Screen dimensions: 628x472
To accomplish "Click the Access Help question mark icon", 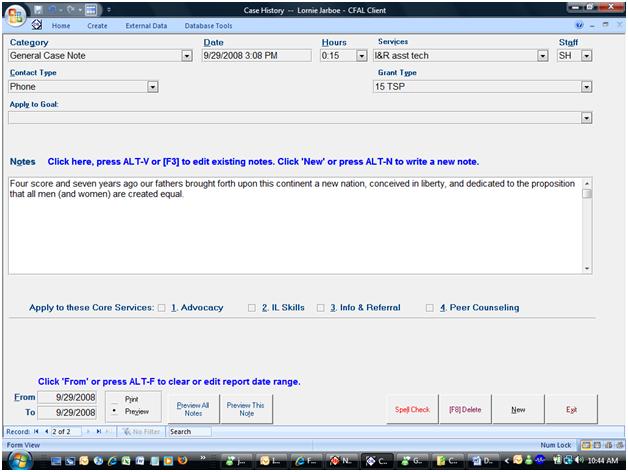I will pos(579,25).
